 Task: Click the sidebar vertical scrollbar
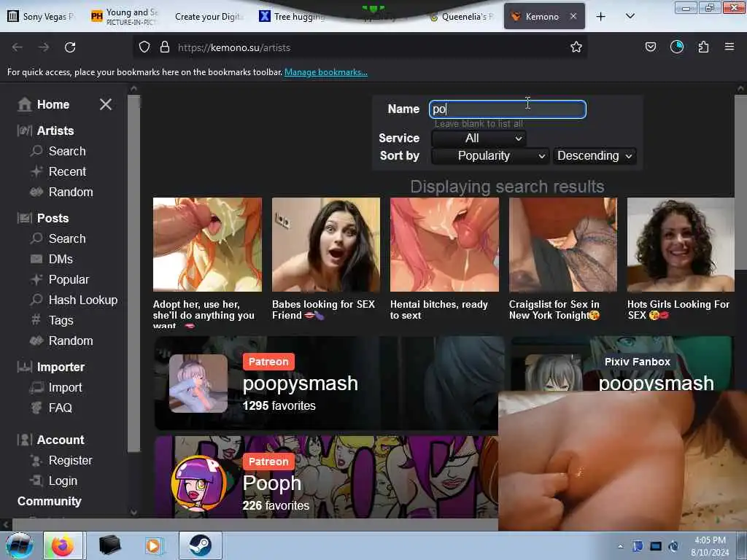[134, 273]
